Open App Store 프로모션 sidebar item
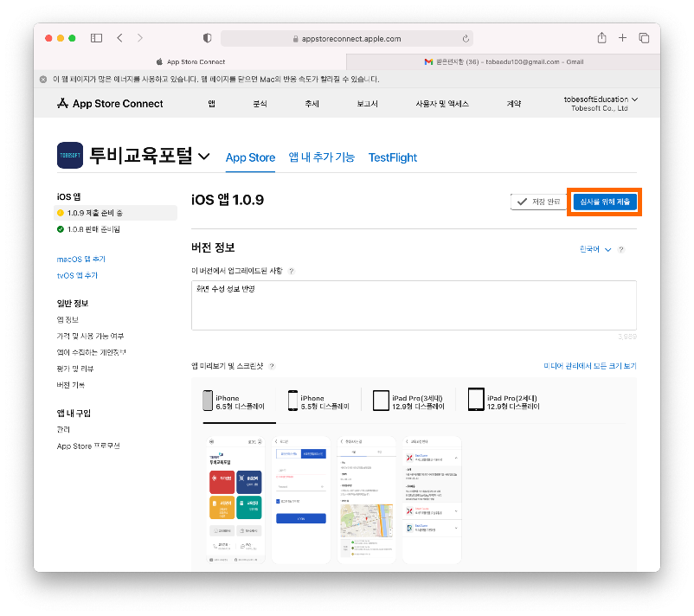 (x=88, y=446)
